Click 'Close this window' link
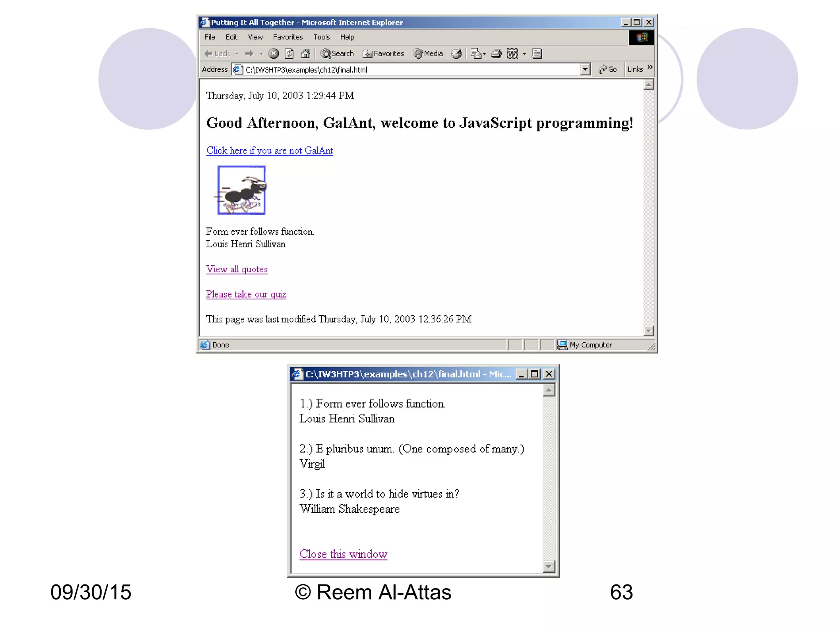 click(x=343, y=554)
